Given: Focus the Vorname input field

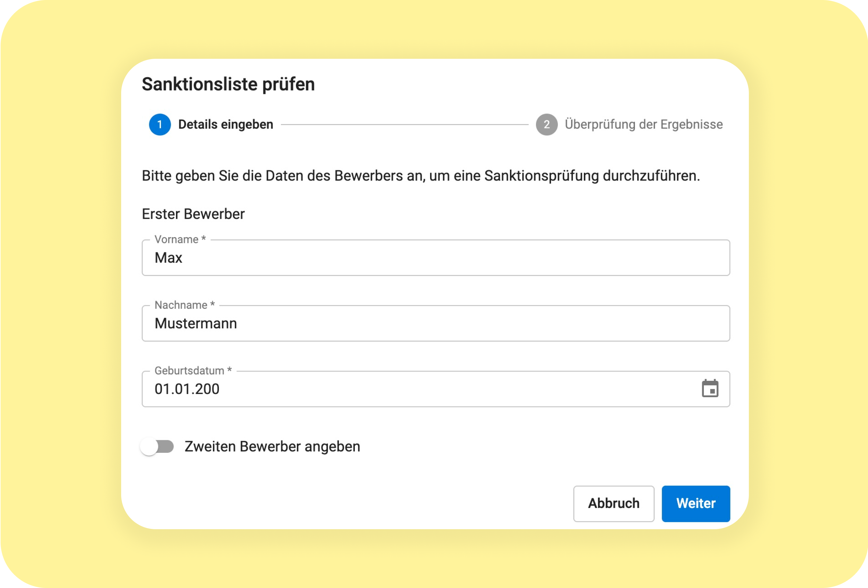Looking at the screenshot, I should [x=436, y=258].
